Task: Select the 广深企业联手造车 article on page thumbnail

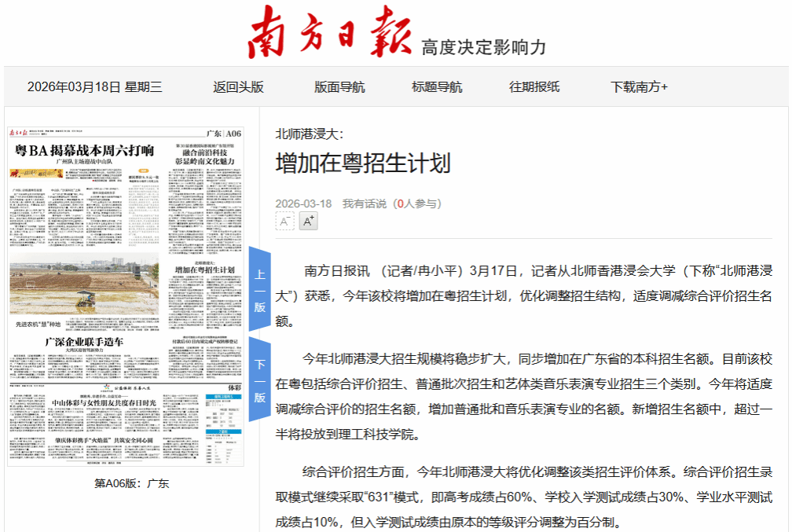Action: point(84,343)
